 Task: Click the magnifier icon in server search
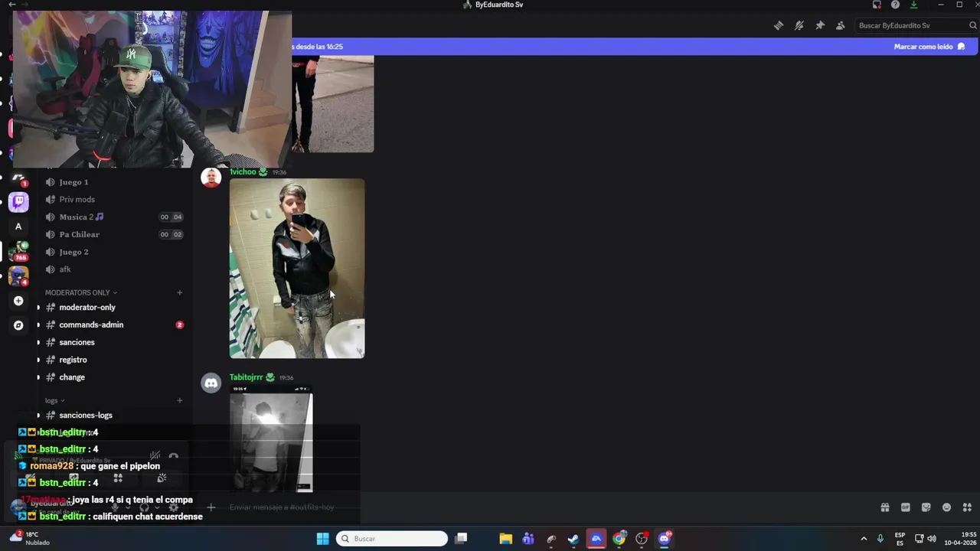[973, 25]
